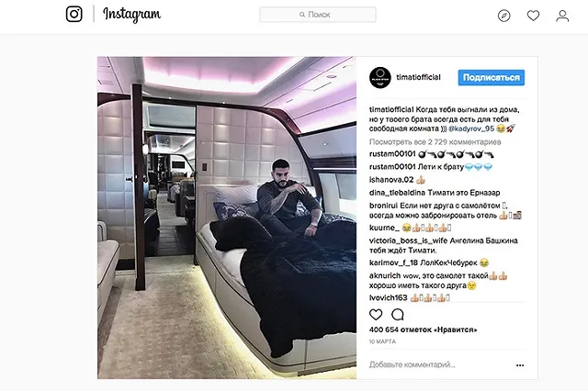Click the Instagram camera logo icon
The height and width of the screenshot is (391, 588).
pyautogui.click(x=74, y=15)
